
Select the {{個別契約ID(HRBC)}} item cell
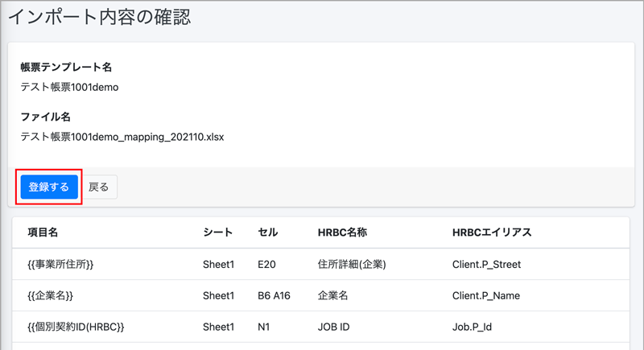click(x=76, y=327)
